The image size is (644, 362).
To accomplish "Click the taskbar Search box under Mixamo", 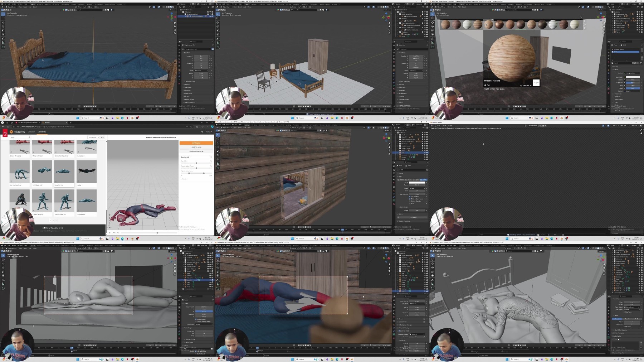I will coord(92,238).
